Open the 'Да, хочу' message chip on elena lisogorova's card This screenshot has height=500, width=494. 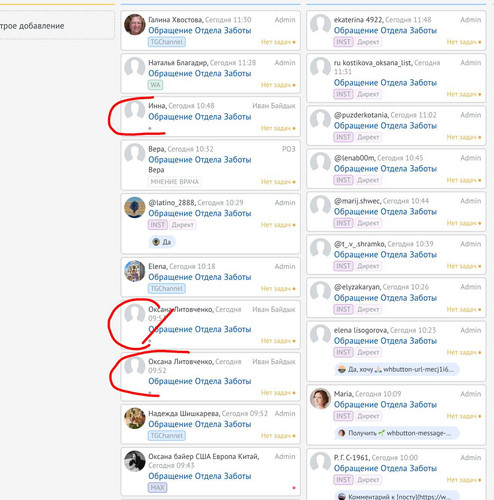[x=397, y=369]
